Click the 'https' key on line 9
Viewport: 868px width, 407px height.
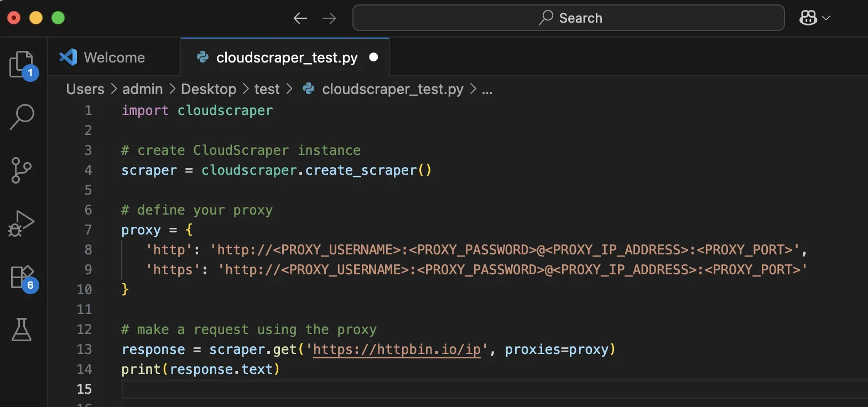(173, 270)
